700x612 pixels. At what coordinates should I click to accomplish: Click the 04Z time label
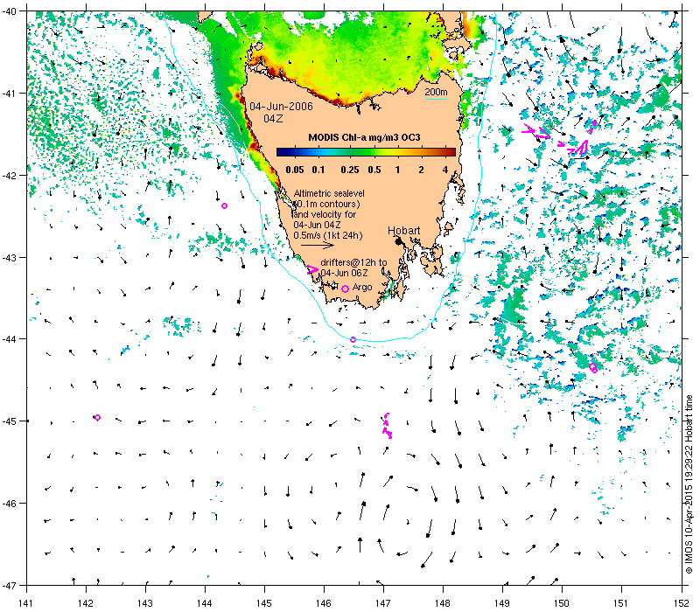point(273,119)
